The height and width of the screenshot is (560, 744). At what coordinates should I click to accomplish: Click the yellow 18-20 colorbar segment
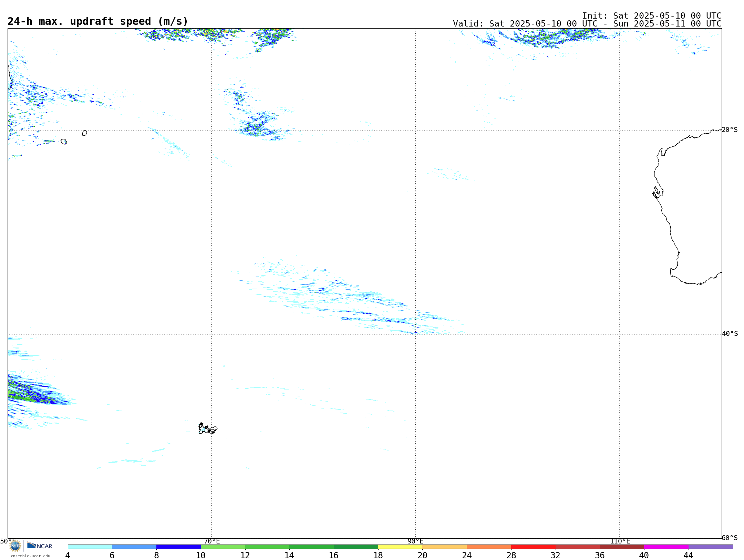400,547
